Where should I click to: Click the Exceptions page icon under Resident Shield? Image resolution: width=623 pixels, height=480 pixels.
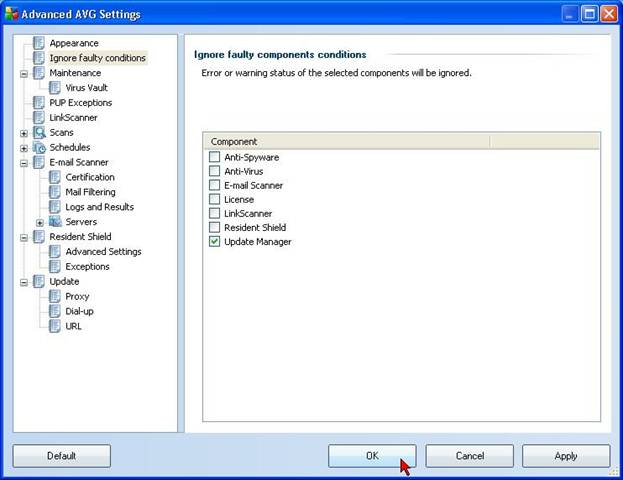55,267
